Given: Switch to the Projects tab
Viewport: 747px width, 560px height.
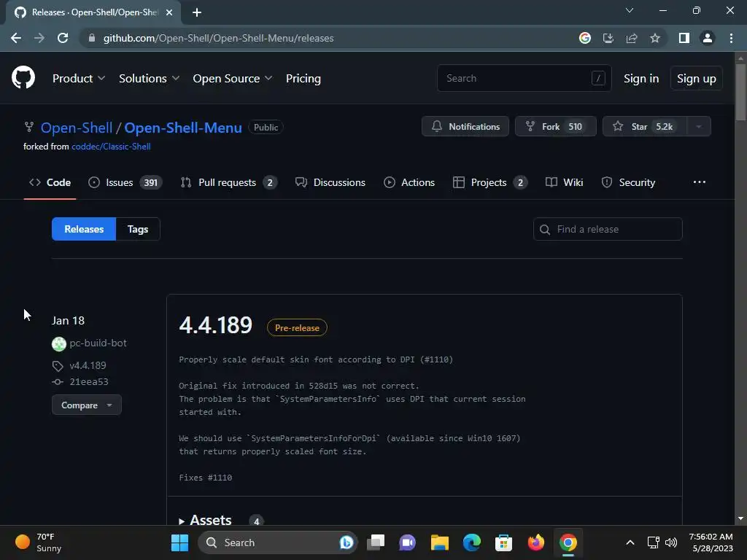Looking at the screenshot, I should coord(490,182).
